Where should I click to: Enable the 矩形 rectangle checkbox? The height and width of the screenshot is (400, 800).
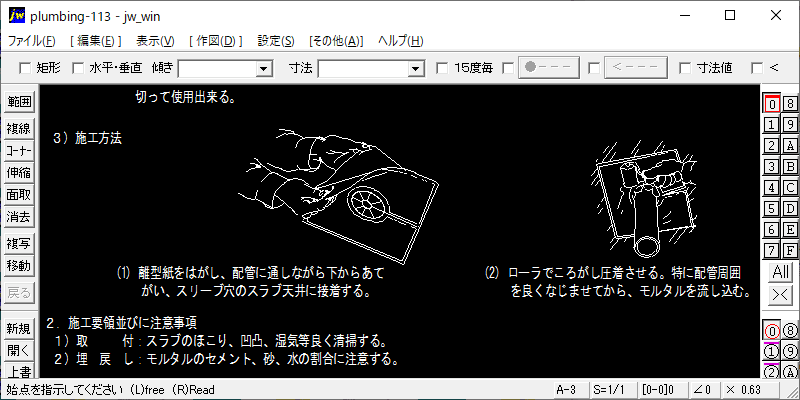24,68
